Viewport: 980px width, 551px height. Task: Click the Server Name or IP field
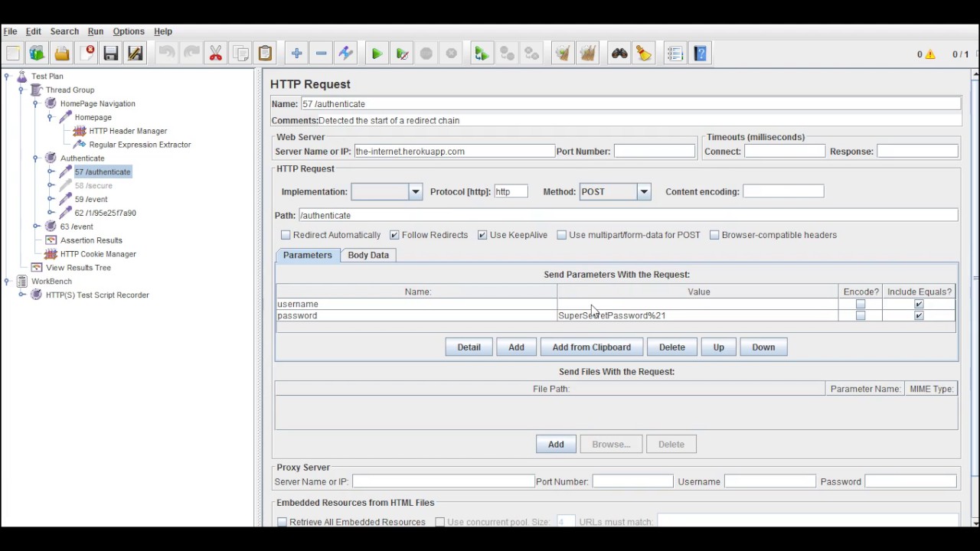pyautogui.click(x=454, y=152)
